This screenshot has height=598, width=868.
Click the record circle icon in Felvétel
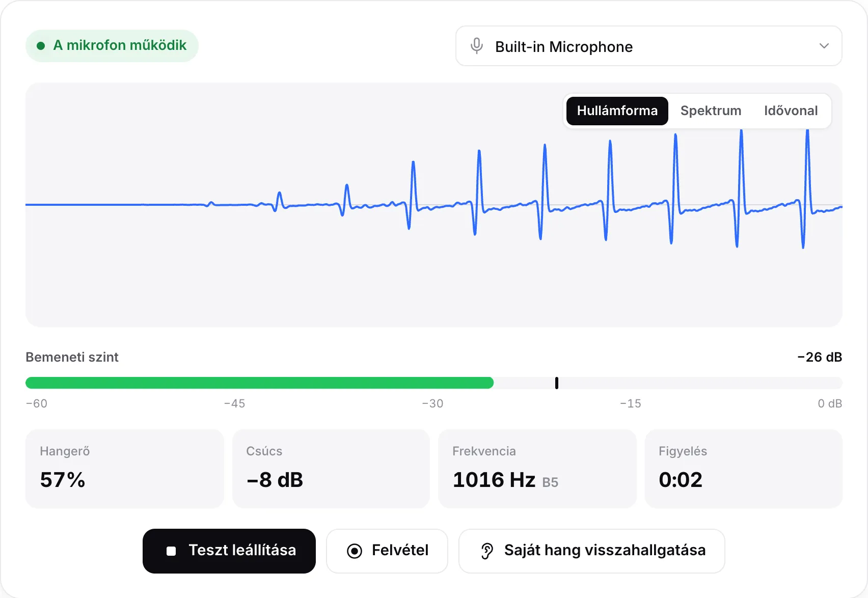tap(355, 551)
